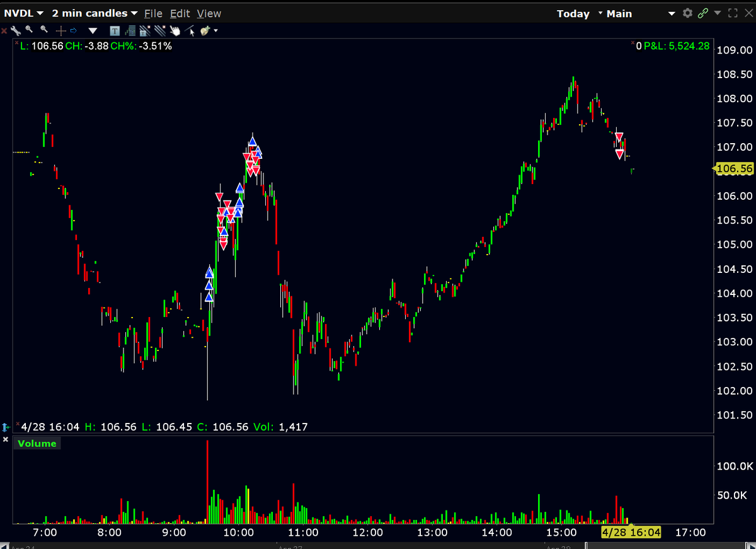Image resolution: width=756 pixels, height=549 pixels.
Task: Click the remove text annotations icon
Action: 145,31
